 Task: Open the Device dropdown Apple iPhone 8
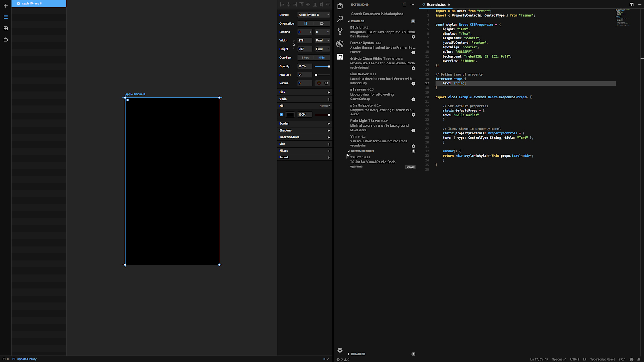pos(314,15)
